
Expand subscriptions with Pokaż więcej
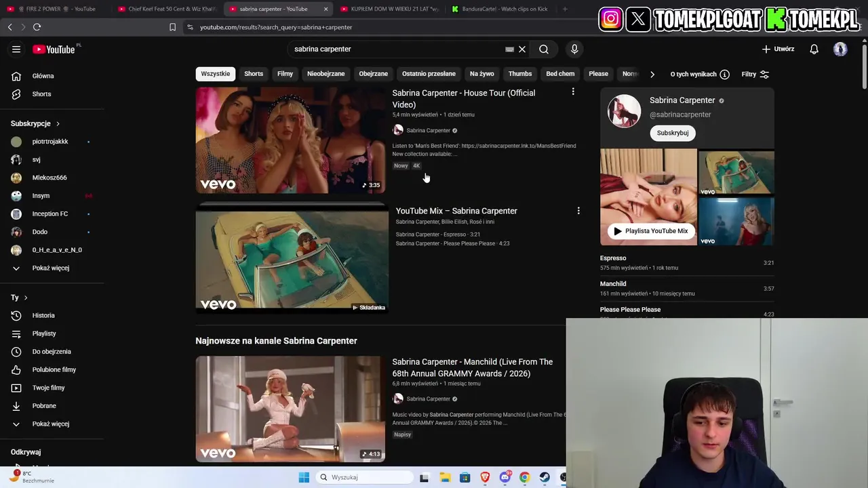(x=52, y=268)
